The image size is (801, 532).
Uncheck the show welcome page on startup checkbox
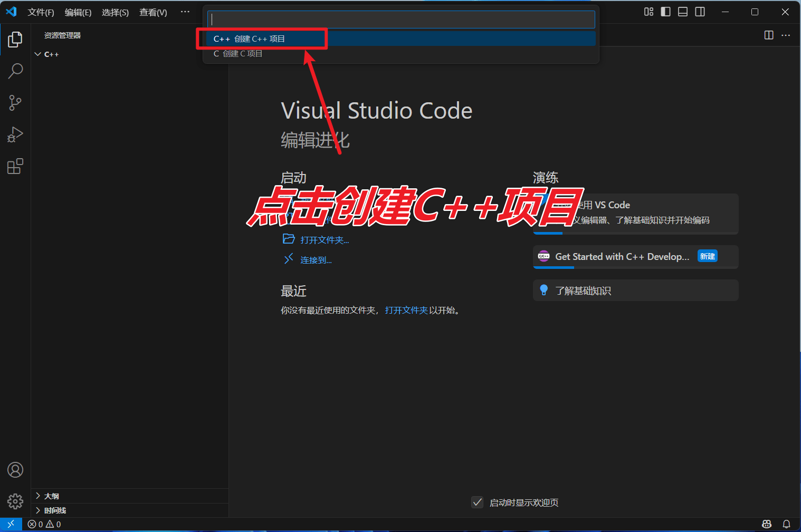pyautogui.click(x=477, y=502)
